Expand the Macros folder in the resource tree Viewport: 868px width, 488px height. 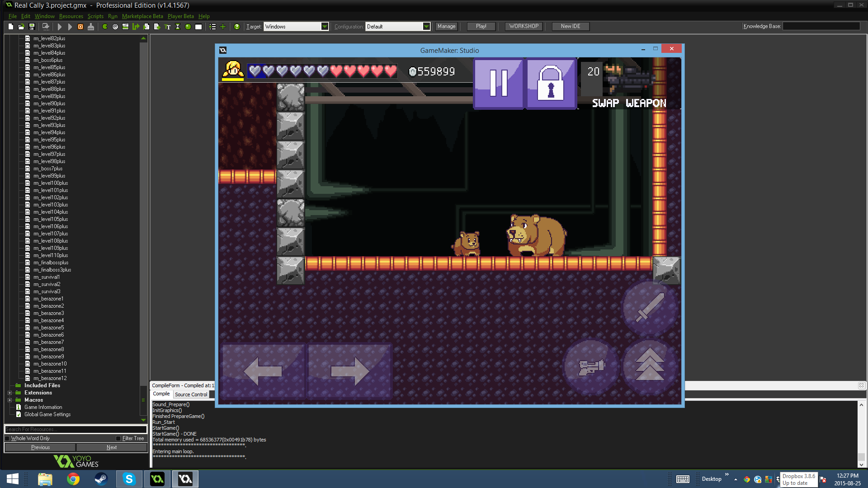tap(9, 400)
